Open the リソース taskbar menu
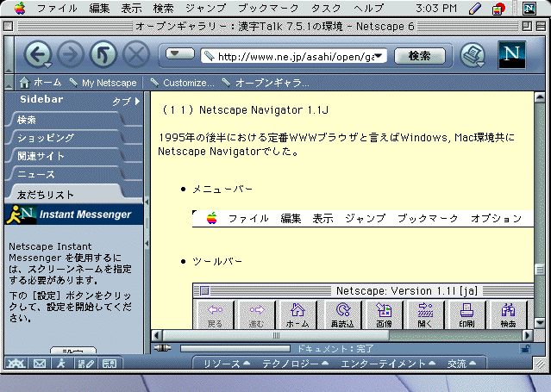 click(227, 364)
